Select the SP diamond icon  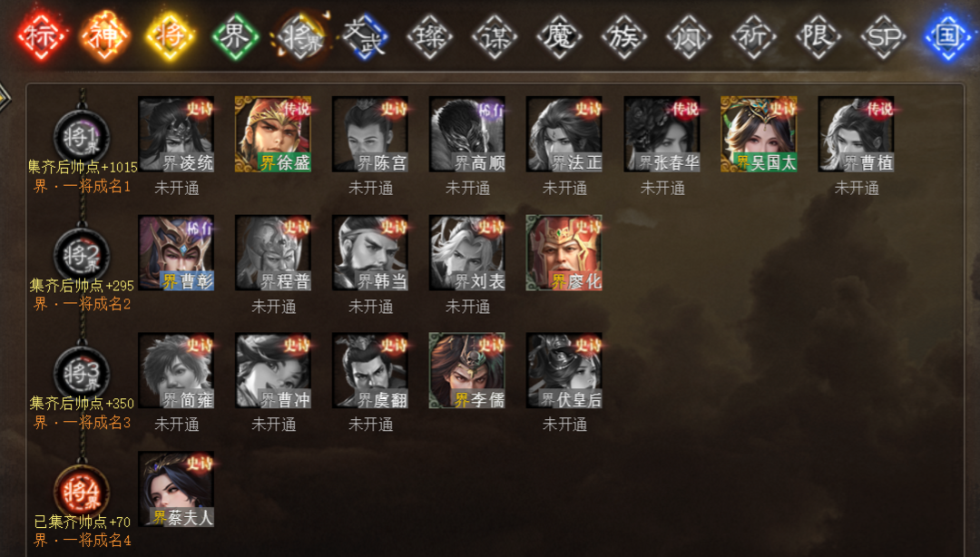pos(883,36)
